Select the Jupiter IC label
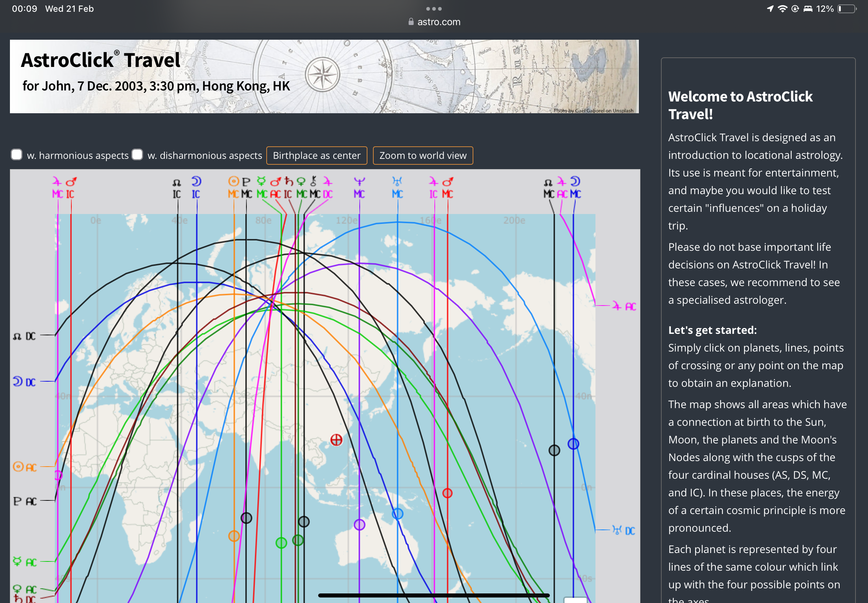Viewport: 868px width, 603px height. (x=433, y=188)
